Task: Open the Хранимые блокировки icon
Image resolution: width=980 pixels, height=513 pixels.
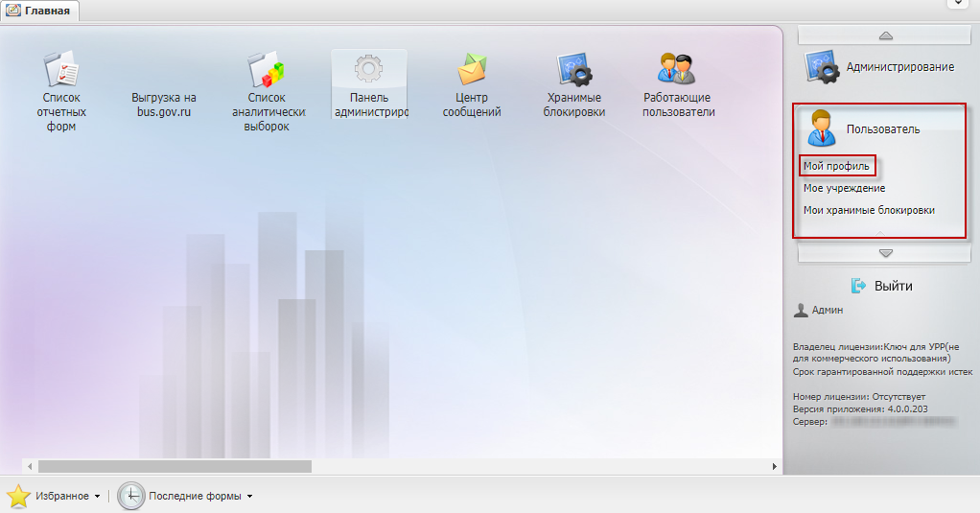Action: coord(574,70)
